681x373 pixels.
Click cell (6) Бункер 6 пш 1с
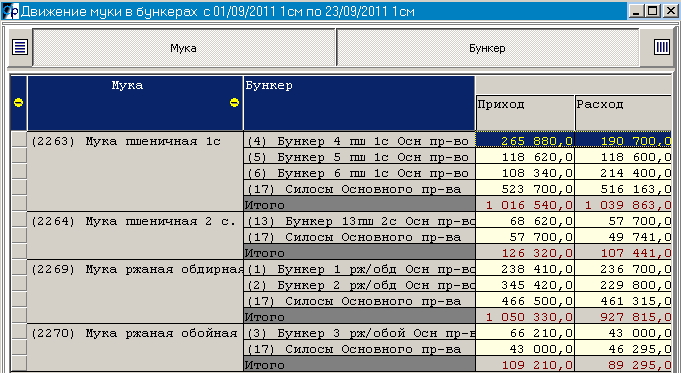pyautogui.click(x=359, y=172)
